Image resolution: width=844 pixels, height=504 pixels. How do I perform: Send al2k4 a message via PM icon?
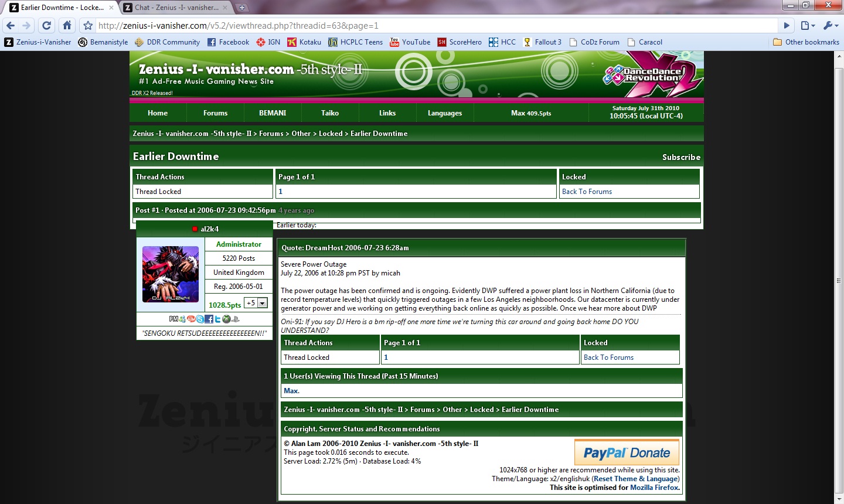click(x=173, y=319)
